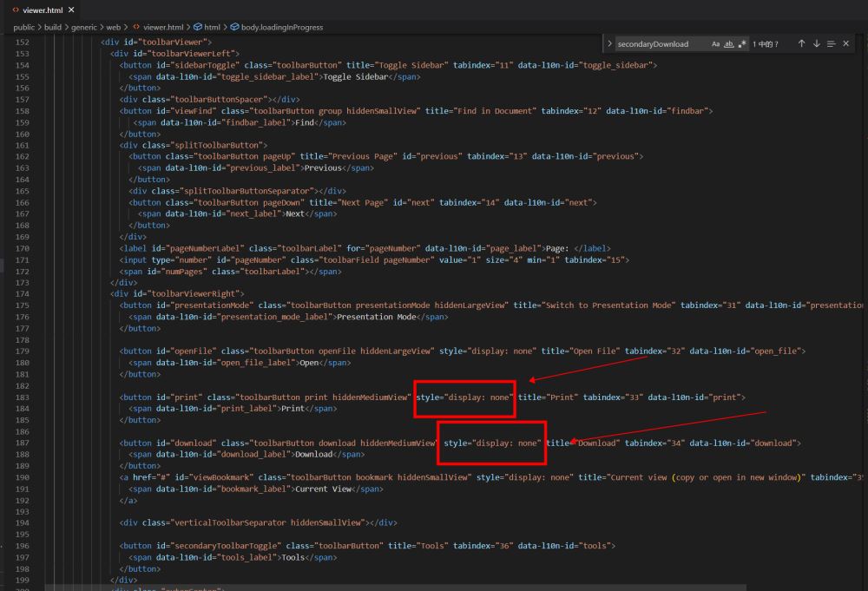Toggle Match Case (Aa) in find widget
868x591 pixels.
715,43
